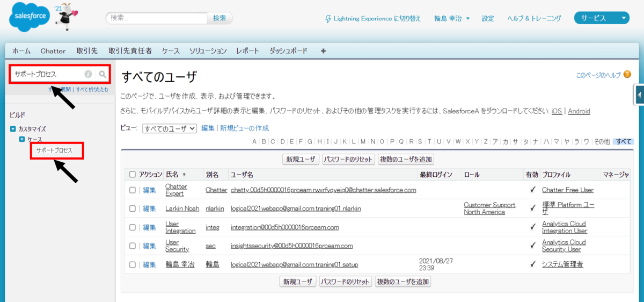This screenshot has width=644, height=302.
Task: Click the 最終ログイン column header
Action: pos(436,175)
